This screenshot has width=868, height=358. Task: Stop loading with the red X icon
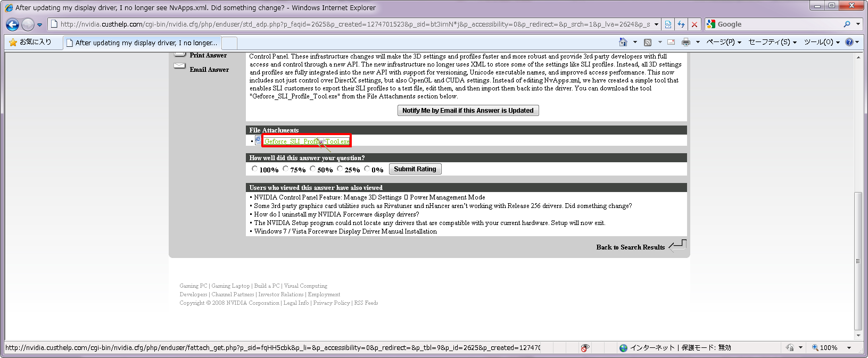694,24
